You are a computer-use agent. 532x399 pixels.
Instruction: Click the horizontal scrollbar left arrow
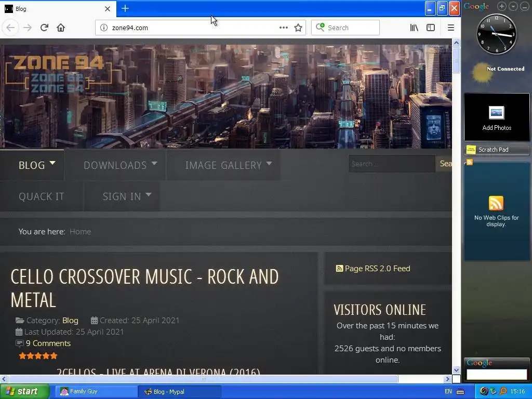pyautogui.click(x=4, y=379)
